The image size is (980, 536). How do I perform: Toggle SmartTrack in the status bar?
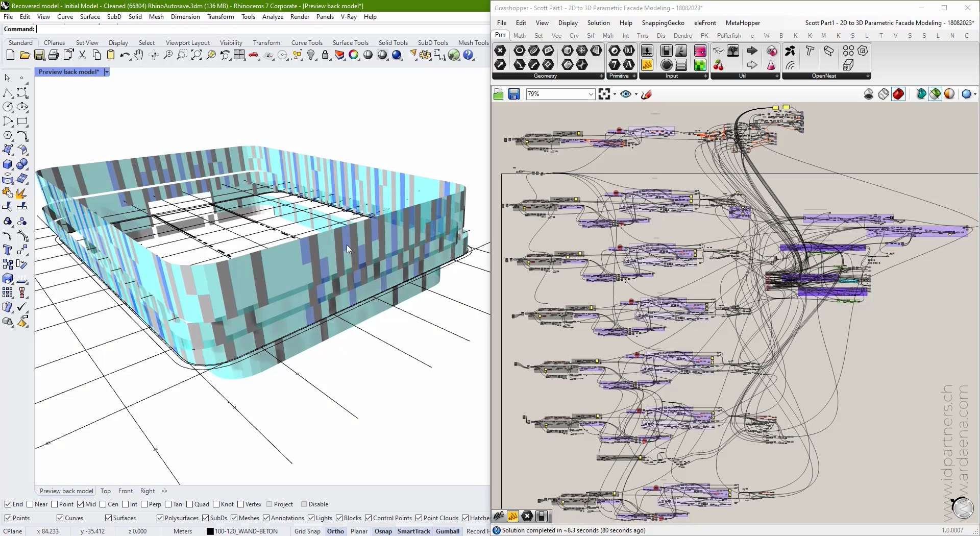(414, 531)
